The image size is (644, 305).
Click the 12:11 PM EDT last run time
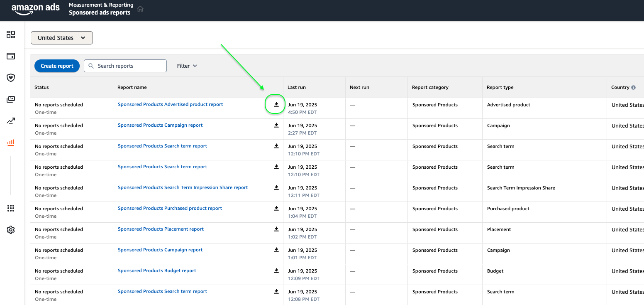[304, 195]
